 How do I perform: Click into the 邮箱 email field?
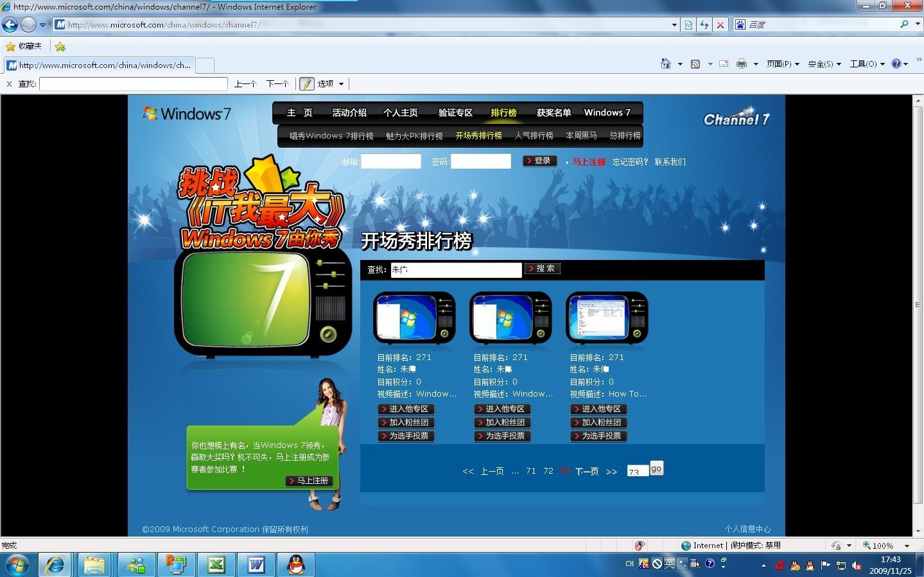(x=390, y=162)
